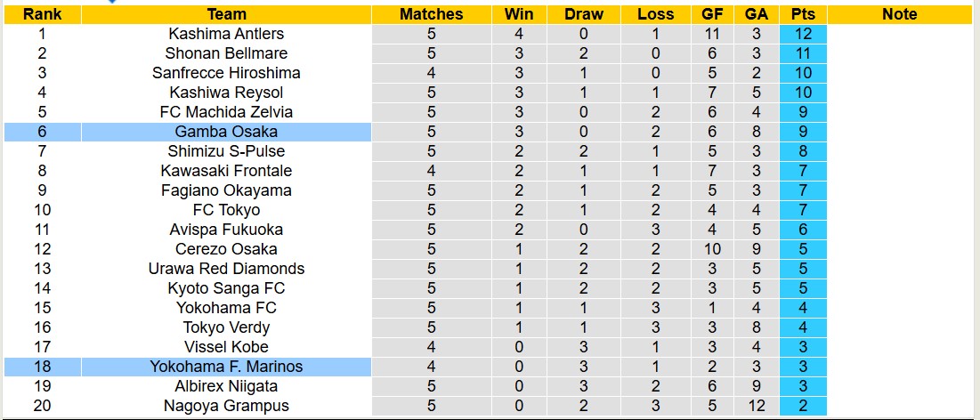
Task: Click the Rank column header
Action: point(43,14)
